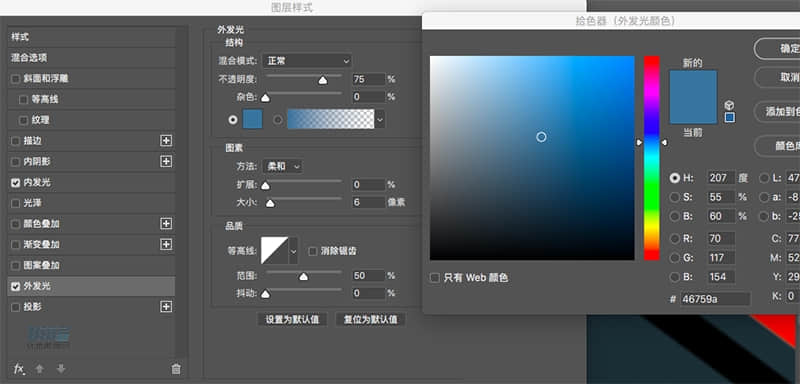Screen dimensions: 800x384
Task: Open the gradient preset dropdown arrow
Action: pyautogui.click(x=380, y=119)
